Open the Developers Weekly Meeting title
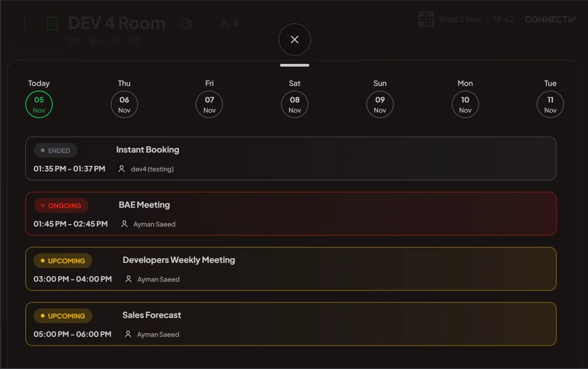 pos(179,260)
